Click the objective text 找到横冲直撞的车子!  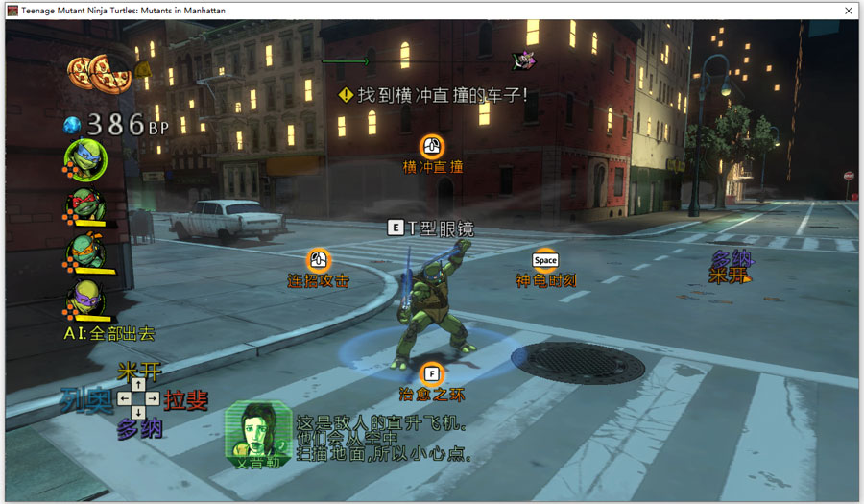[443, 95]
